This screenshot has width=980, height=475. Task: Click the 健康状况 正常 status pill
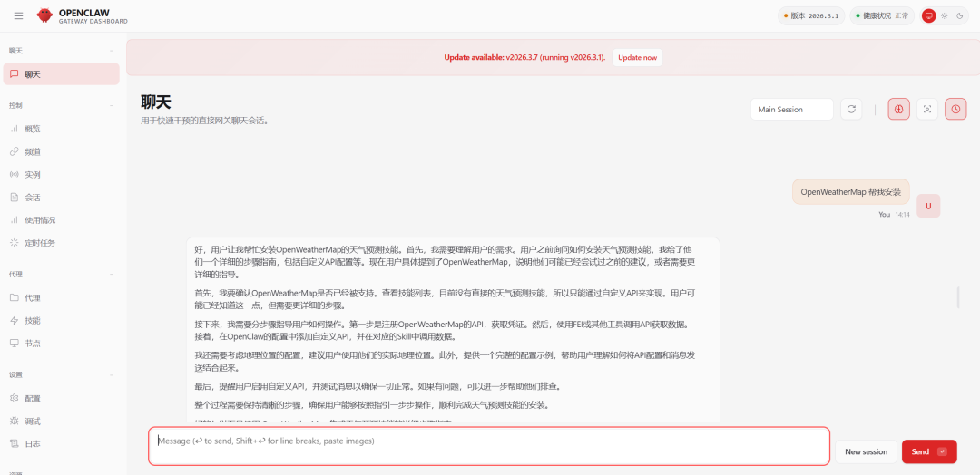(x=882, y=15)
